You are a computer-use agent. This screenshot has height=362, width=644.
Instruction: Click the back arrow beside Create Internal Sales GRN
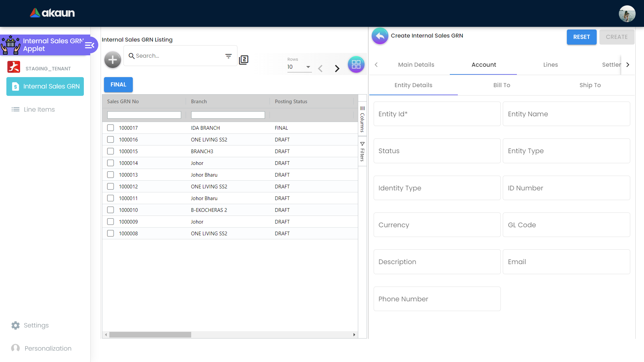click(380, 36)
